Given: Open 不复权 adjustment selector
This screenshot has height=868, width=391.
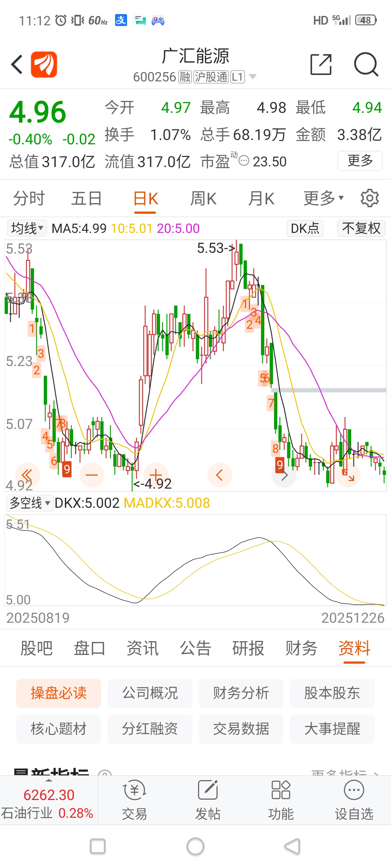Looking at the screenshot, I should click(x=361, y=228).
